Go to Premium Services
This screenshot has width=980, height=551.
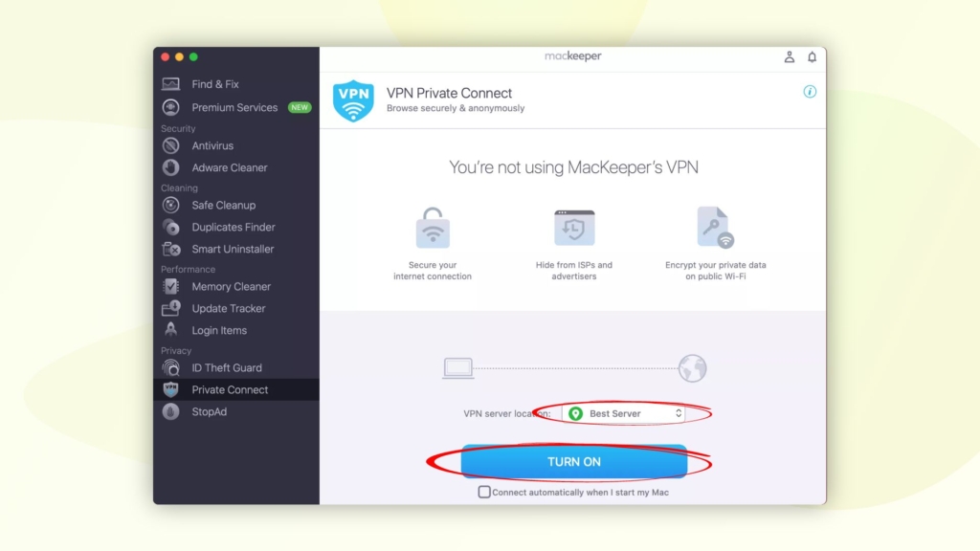click(x=236, y=107)
